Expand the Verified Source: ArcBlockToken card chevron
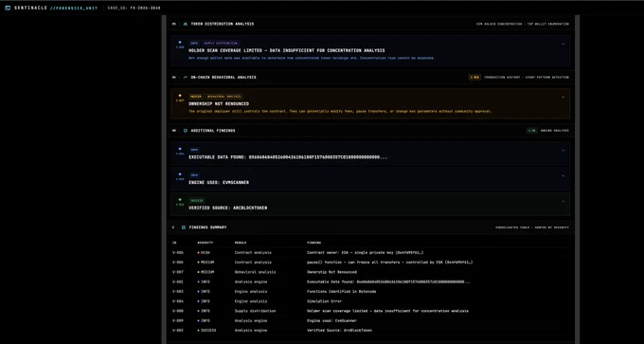The height and width of the screenshot is (344, 644). tap(563, 202)
